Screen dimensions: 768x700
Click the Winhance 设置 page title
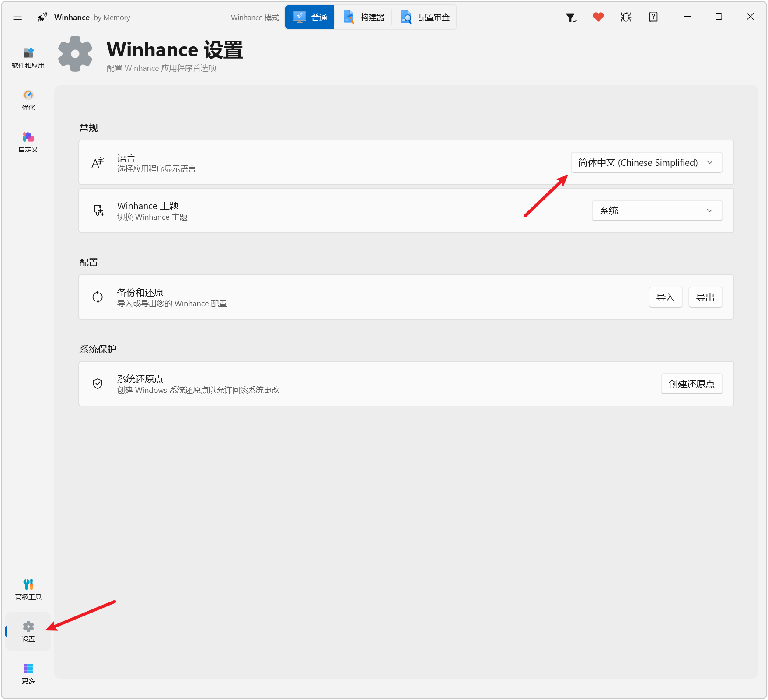tap(175, 50)
